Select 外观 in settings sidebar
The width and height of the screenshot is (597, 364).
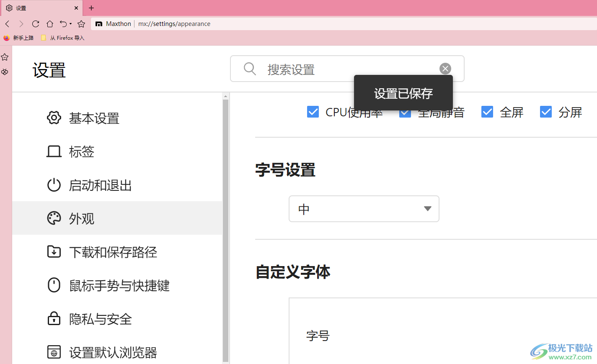(117, 218)
